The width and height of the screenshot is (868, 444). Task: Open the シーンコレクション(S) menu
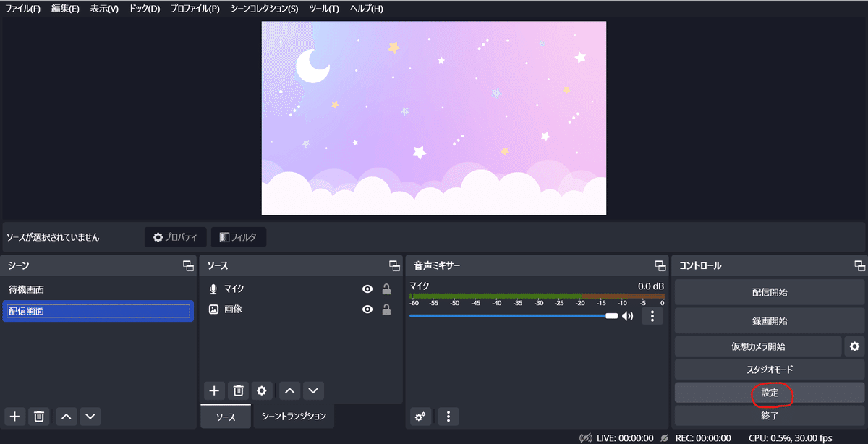pos(264,9)
